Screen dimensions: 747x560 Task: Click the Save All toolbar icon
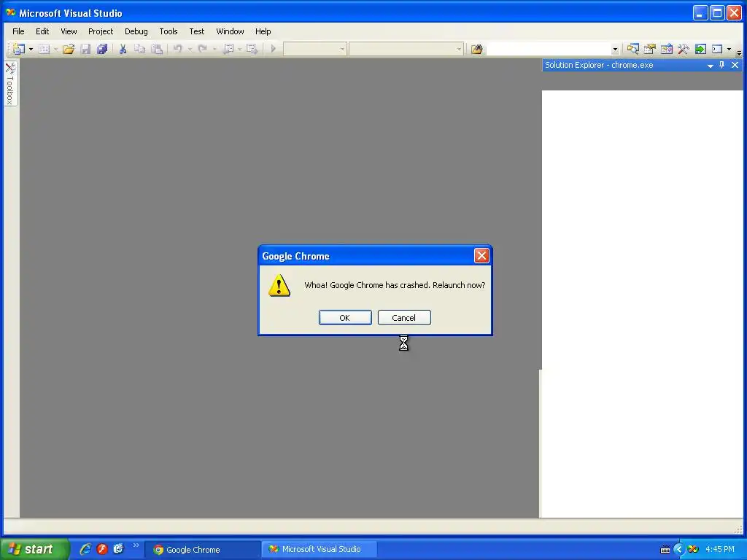click(x=102, y=49)
